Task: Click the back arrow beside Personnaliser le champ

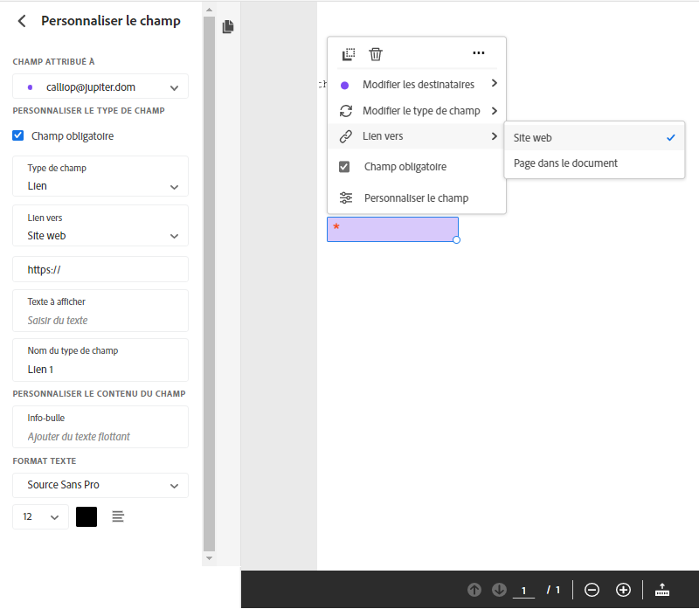Action: click(x=22, y=21)
